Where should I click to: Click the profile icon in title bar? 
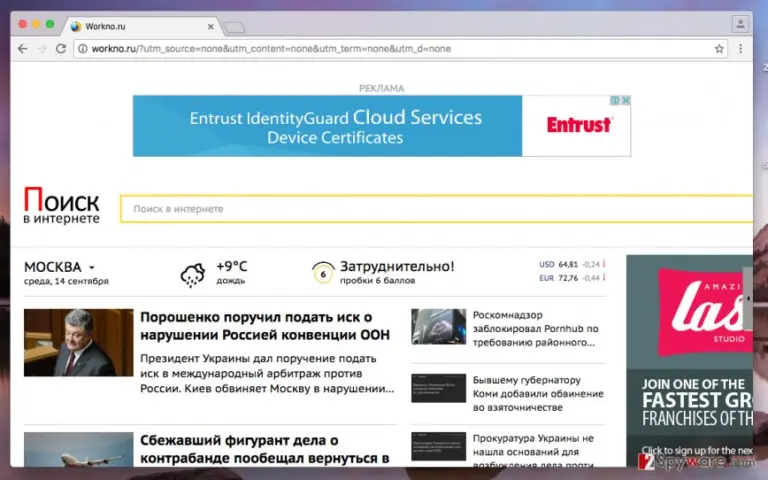point(740,24)
